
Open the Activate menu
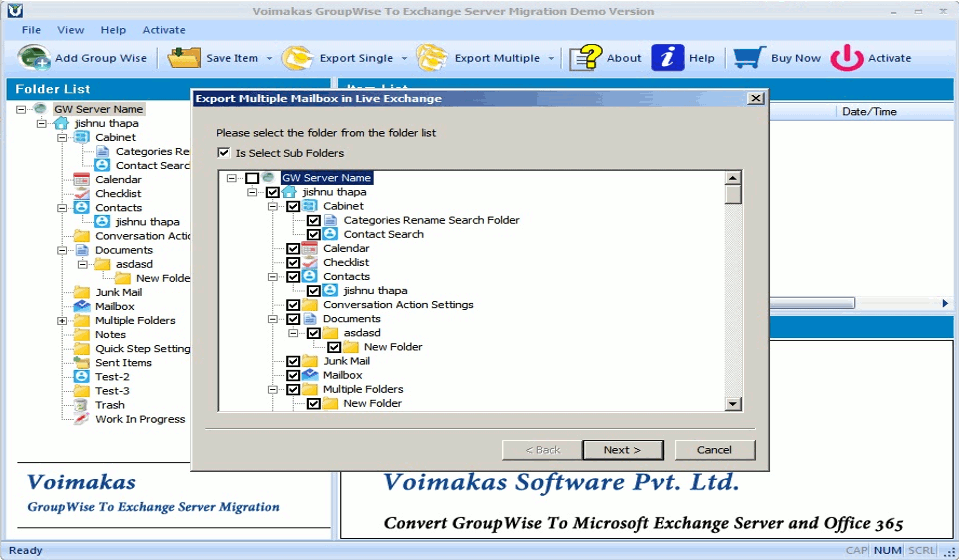tap(164, 29)
